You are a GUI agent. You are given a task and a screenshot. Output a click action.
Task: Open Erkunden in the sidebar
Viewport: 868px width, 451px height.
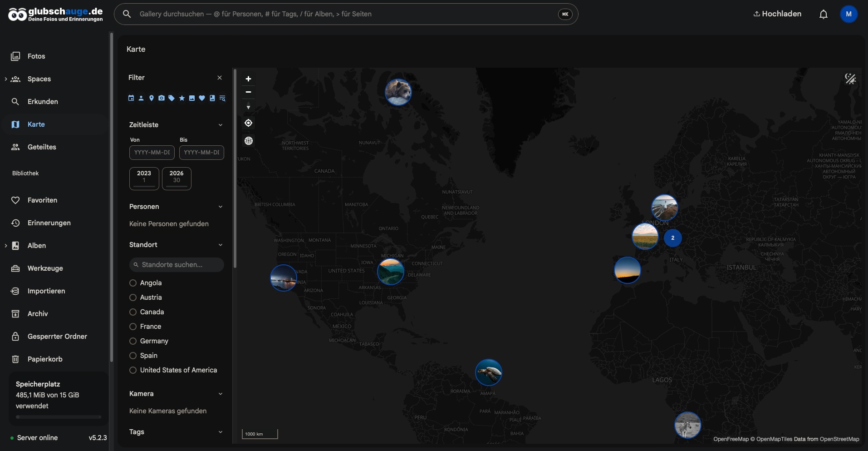click(x=55, y=102)
